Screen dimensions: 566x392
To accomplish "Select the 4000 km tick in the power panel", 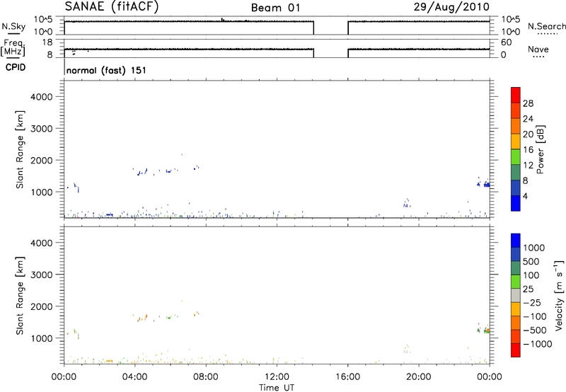I will click(x=42, y=97).
